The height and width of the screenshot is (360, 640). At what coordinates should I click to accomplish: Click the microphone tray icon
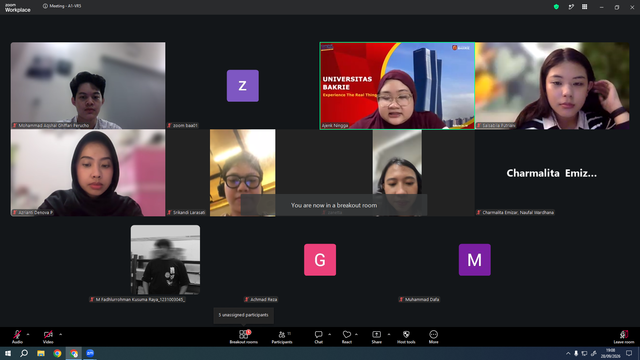pyautogui.click(x=576, y=353)
